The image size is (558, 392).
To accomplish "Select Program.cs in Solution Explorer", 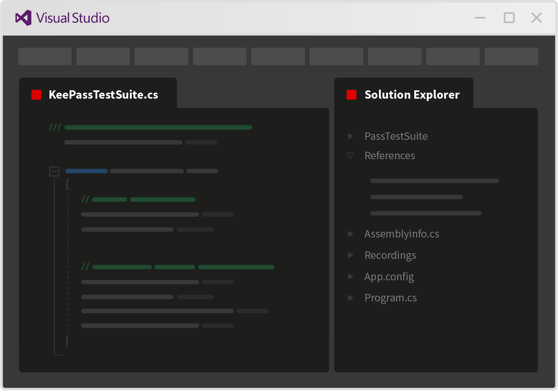I will pos(390,298).
